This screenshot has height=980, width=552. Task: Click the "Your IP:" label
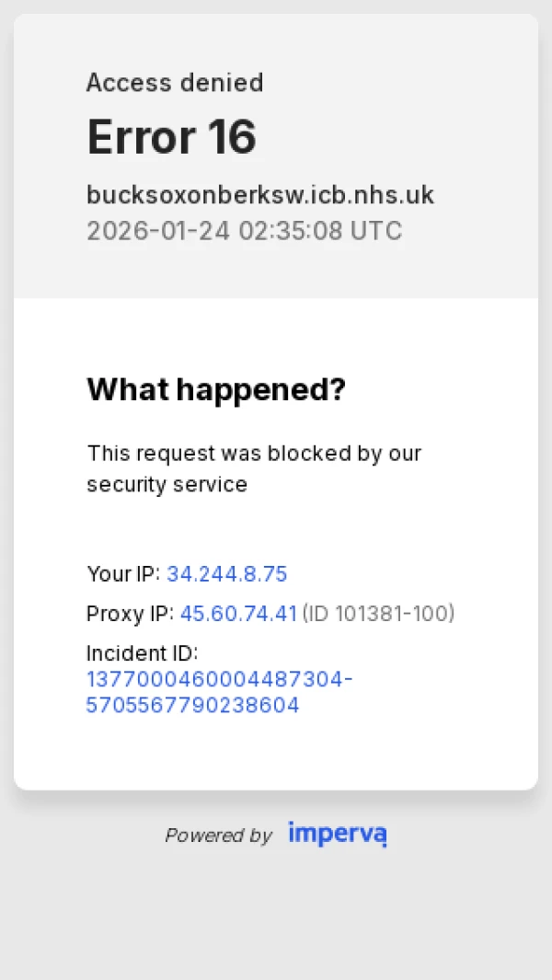pos(123,574)
